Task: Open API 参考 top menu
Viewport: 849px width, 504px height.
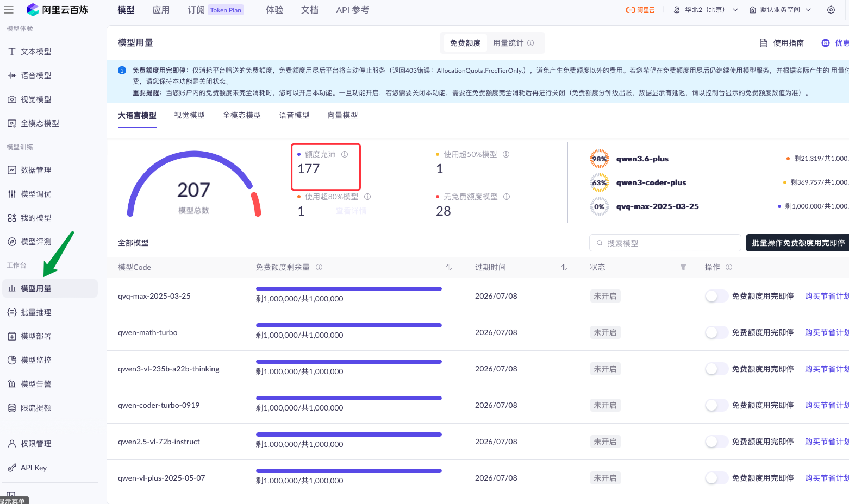Action: (x=352, y=10)
